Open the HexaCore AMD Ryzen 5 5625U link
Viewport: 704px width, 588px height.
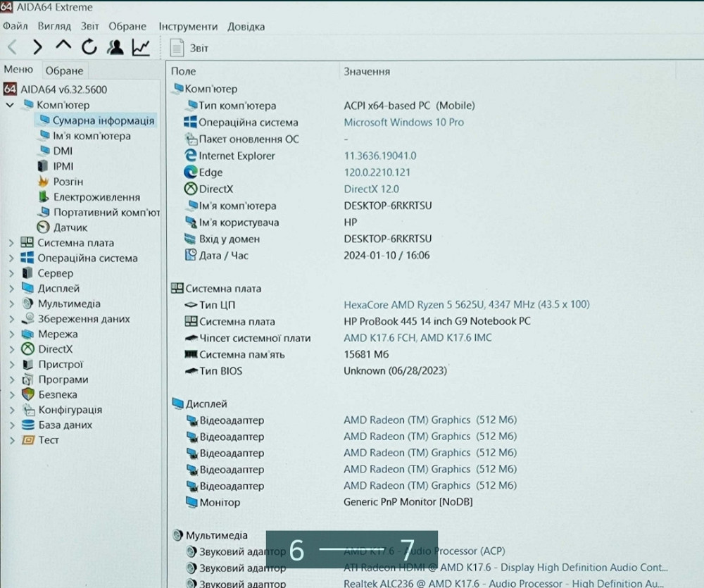466,304
